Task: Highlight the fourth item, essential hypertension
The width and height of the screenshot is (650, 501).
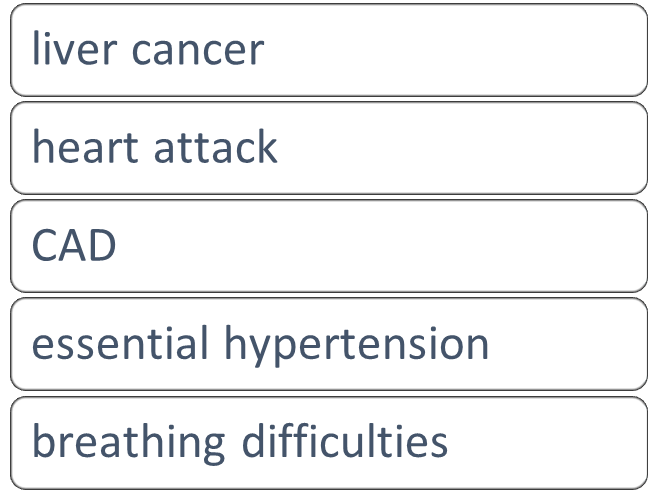Action: 328,344
